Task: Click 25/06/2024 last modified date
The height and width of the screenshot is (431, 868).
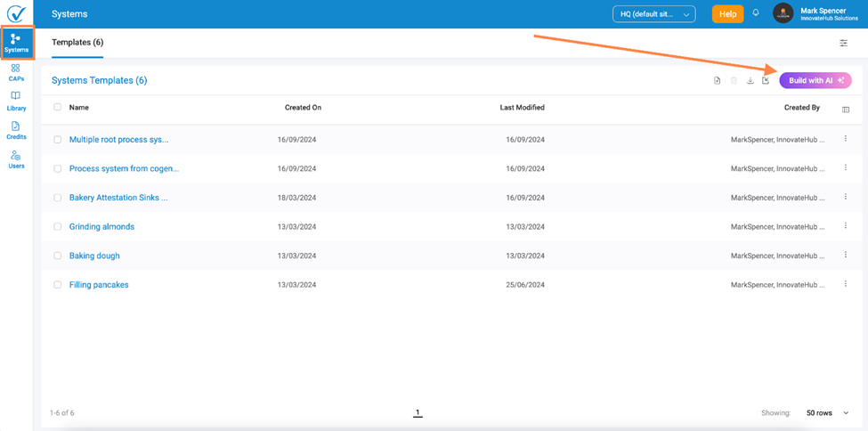Action: pyautogui.click(x=525, y=285)
